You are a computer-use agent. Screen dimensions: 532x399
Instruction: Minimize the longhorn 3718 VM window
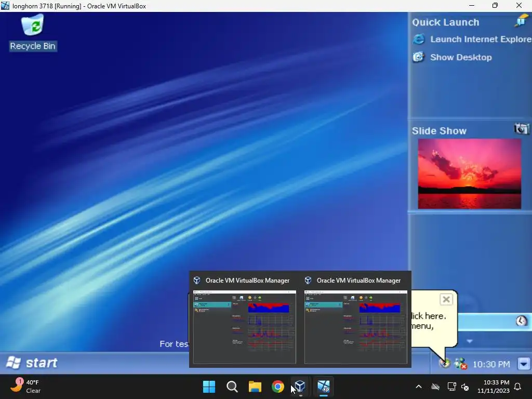(472, 5)
